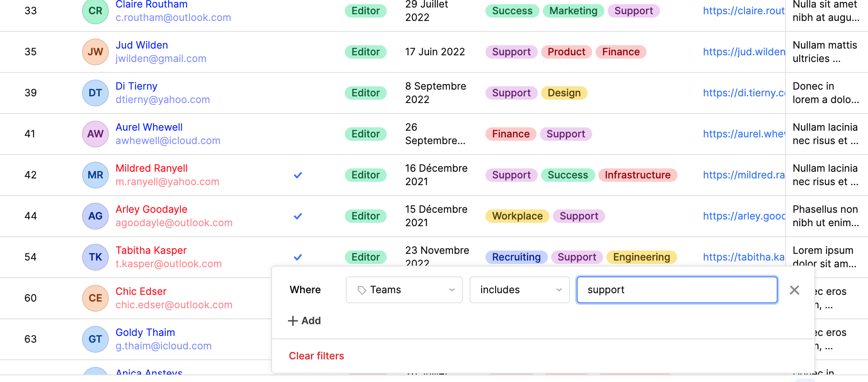This screenshot has height=382, width=868.
Task: Remove the Teams filter with X icon
Action: pos(794,290)
